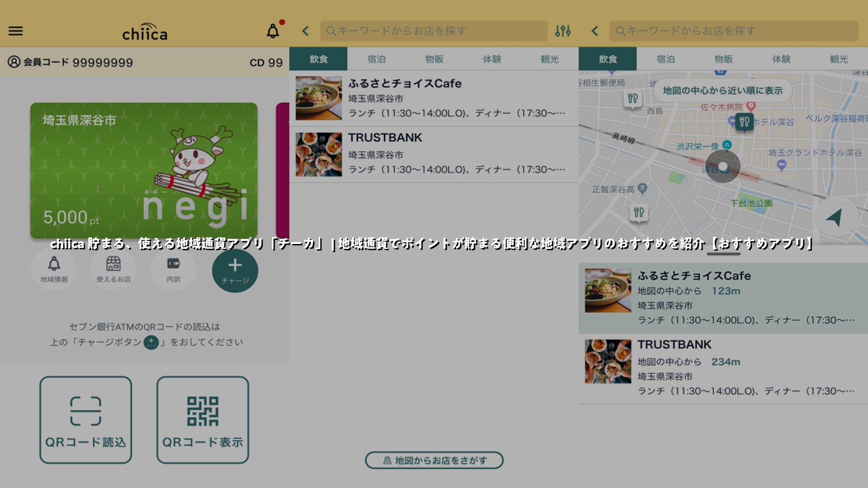Viewport: 868px width, 488px height.
Task: Open the hamburger menu
Action: 15,31
